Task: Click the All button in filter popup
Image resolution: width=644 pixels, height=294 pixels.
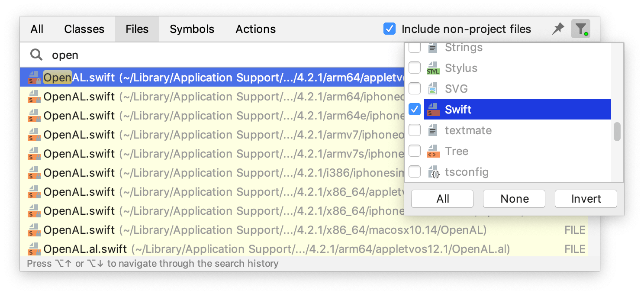Action: tap(442, 199)
